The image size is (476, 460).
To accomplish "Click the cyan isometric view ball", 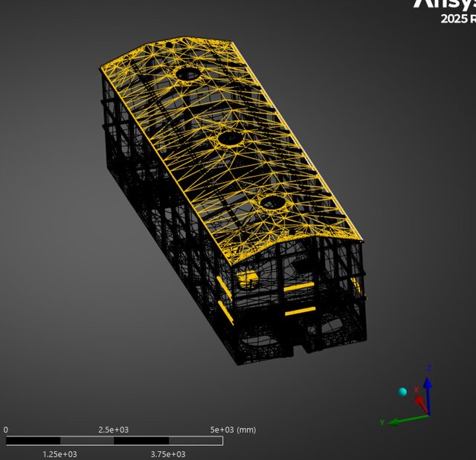I will (402, 392).
